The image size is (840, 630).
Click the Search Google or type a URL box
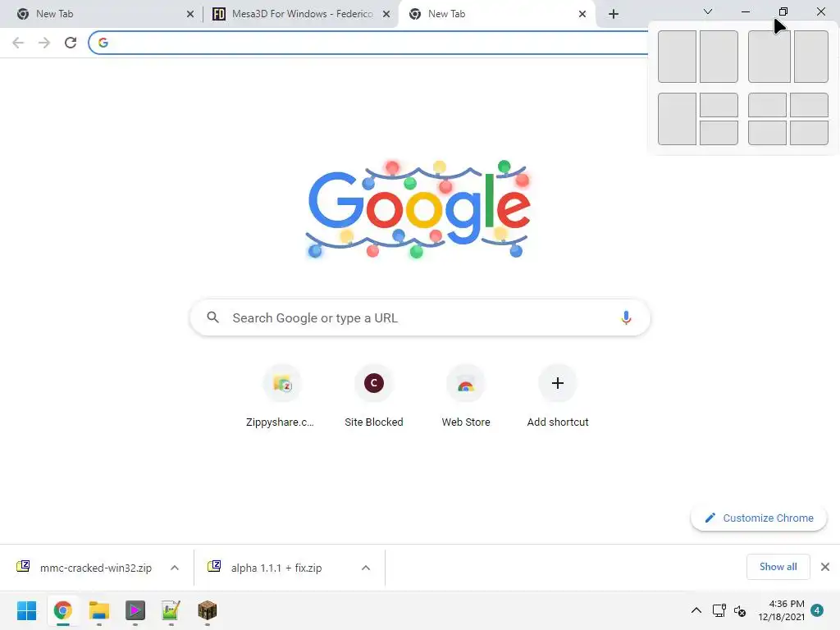coord(420,317)
